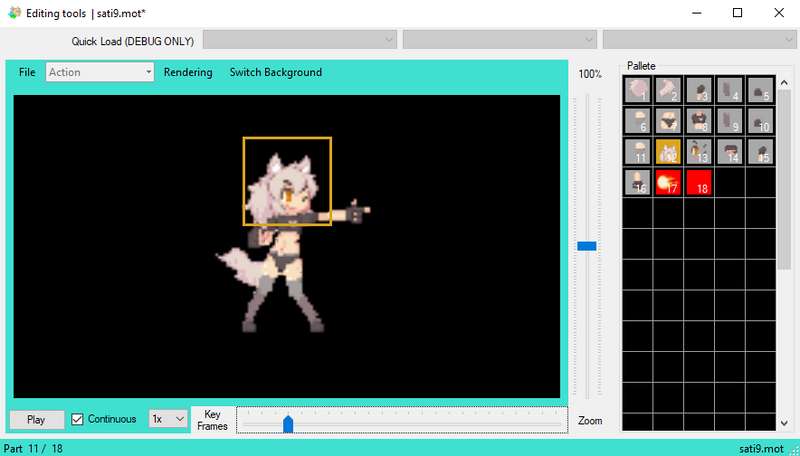Click the Key Frames button
Image resolution: width=800 pixels, height=456 pixels.
coord(212,420)
